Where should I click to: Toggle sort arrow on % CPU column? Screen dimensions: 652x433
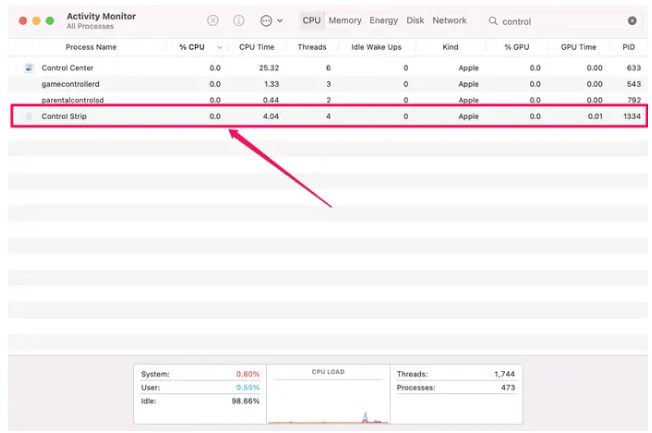pos(219,47)
